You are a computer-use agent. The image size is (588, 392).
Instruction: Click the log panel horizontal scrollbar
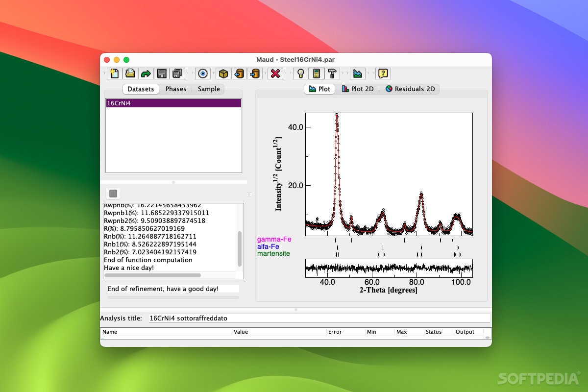[152, 275]
